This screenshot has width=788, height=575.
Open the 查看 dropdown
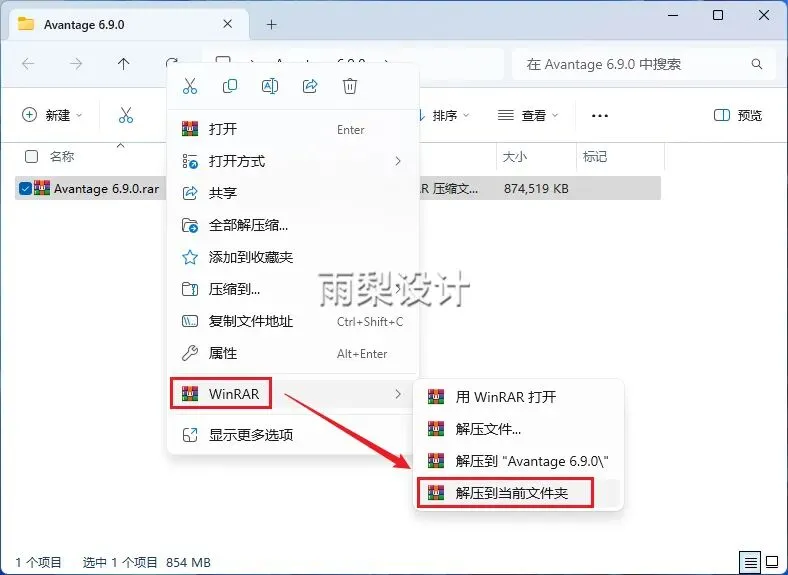point(528,116)
